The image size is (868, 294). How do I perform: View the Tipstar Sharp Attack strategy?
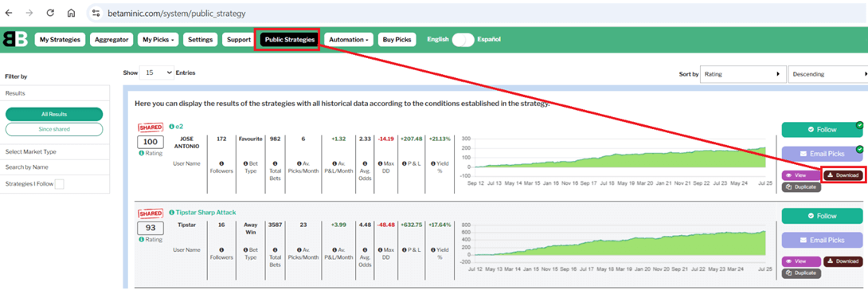801,261
